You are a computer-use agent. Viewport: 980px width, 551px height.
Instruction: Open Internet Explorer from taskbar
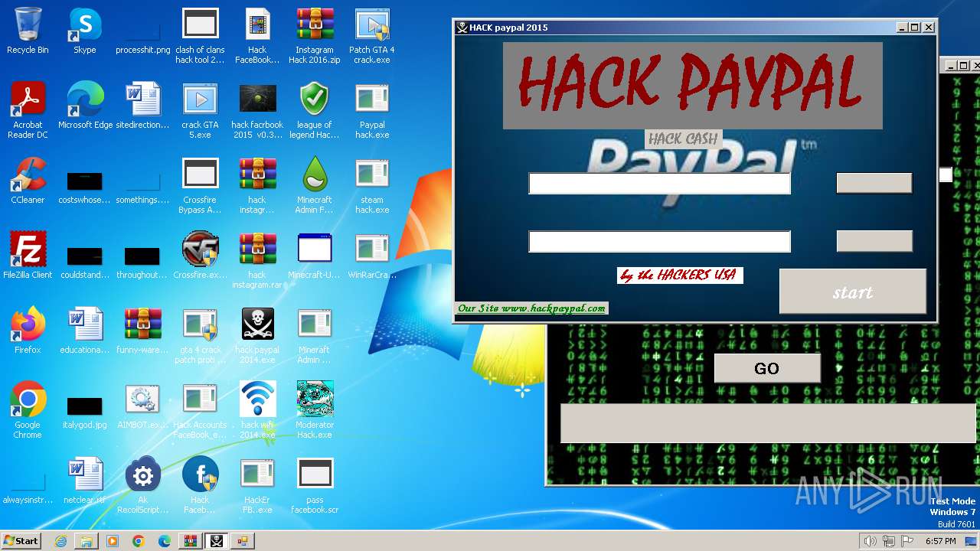pos(61,541)
